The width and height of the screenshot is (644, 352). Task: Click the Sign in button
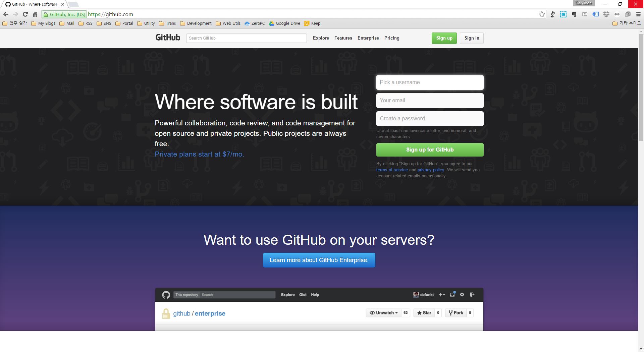[472, 38]
